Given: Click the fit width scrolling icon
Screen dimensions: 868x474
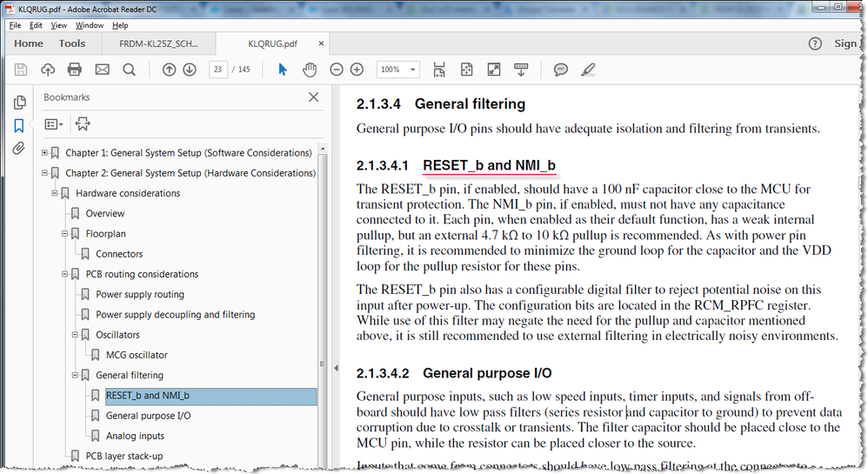Looking at the screenshot, I should click(439, 70).
